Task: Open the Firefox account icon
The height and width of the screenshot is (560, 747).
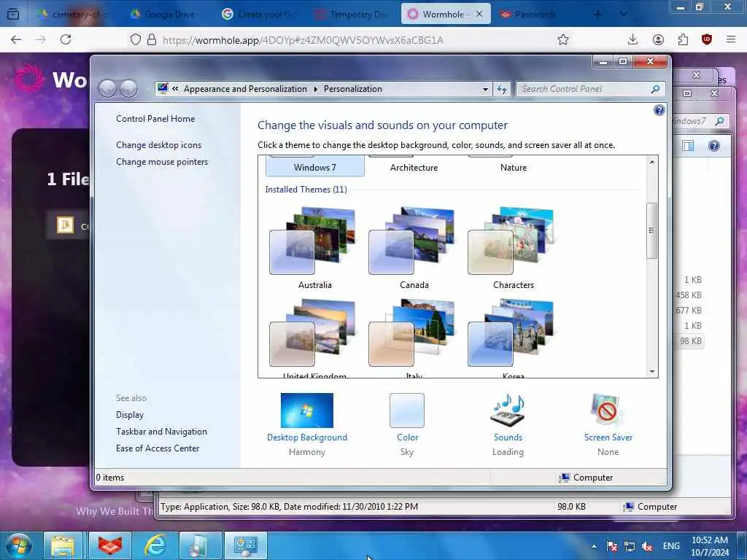Action: 658,39
